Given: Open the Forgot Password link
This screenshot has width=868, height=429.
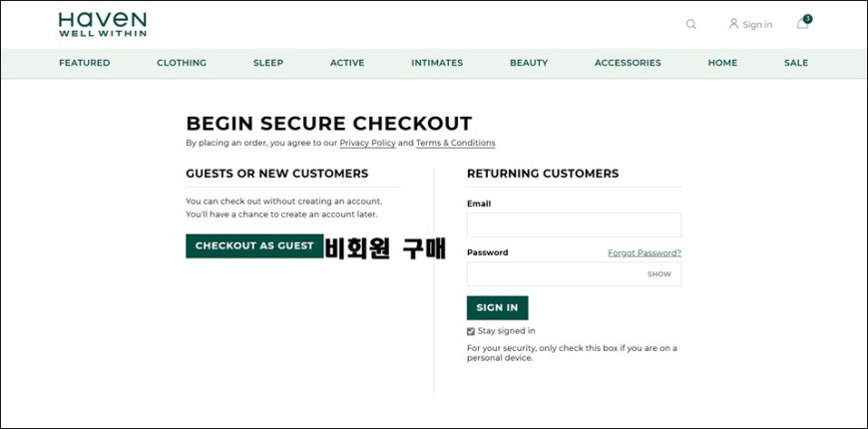Looking at the screenshot, I should tap(645, 253).
